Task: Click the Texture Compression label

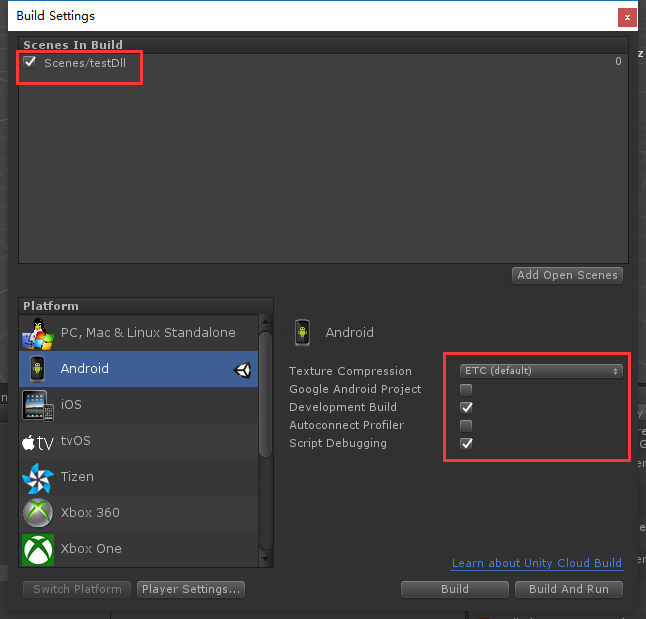Action: point(350,371)
